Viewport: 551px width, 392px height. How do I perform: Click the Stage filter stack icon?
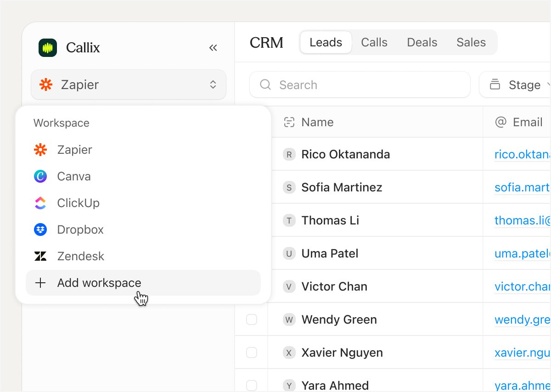point(495,84)
